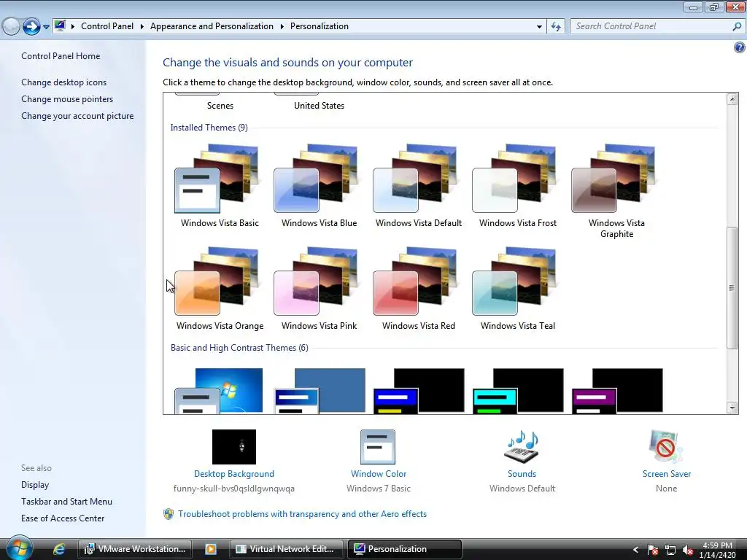Open Troubleshoot problems with transparency link

point(302,514)
